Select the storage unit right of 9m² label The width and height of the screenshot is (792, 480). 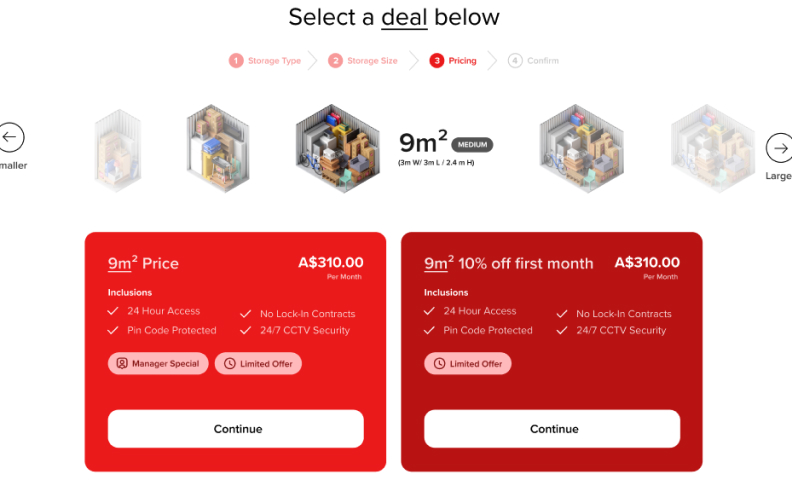pos(581,148)
